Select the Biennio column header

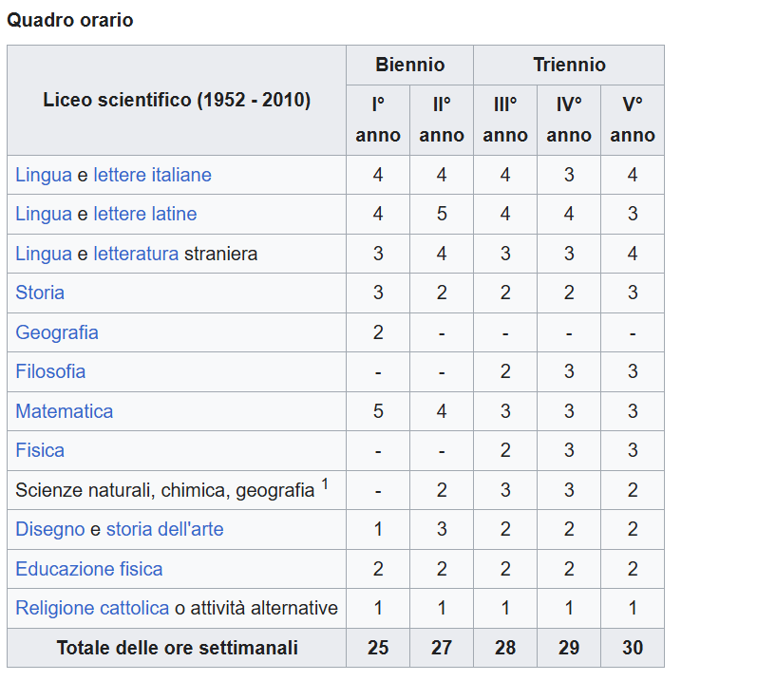tap(409, 66)
